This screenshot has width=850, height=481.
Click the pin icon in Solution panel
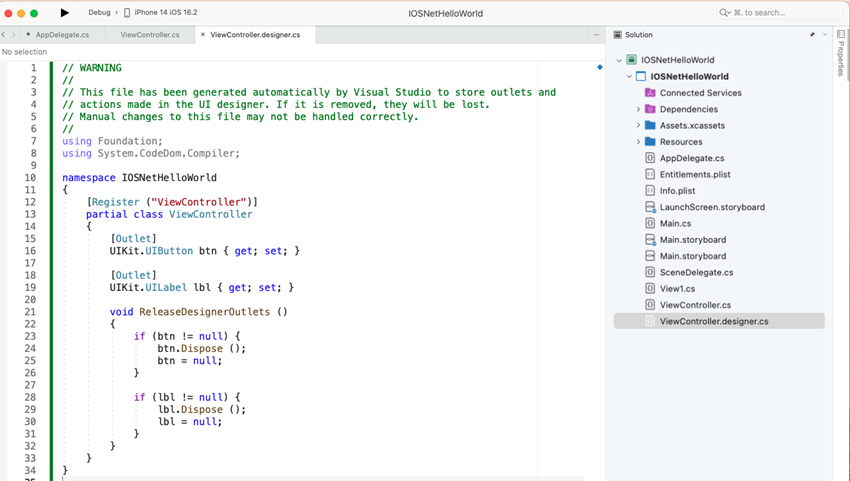[x=812, y=34]
